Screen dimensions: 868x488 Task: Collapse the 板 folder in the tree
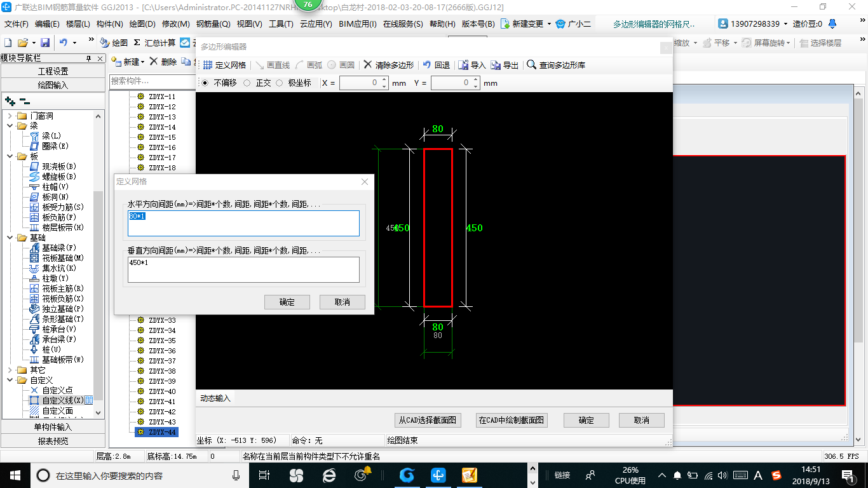pos(10,156)
